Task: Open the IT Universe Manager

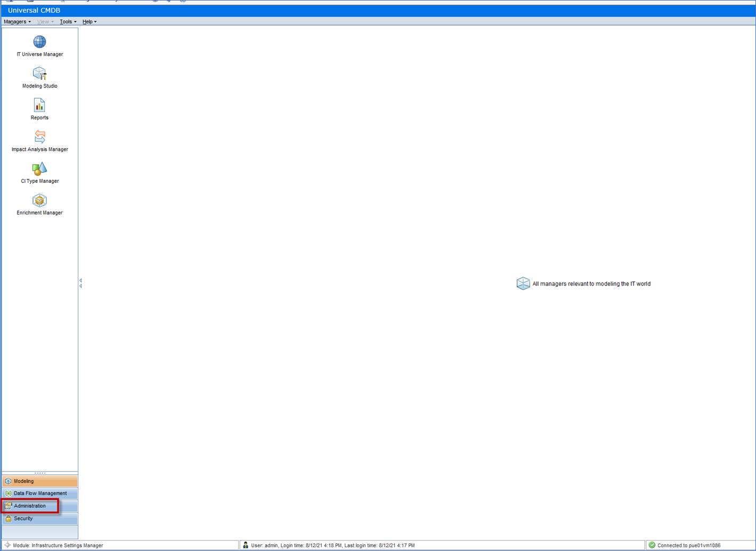Action: tap(39, 45)
